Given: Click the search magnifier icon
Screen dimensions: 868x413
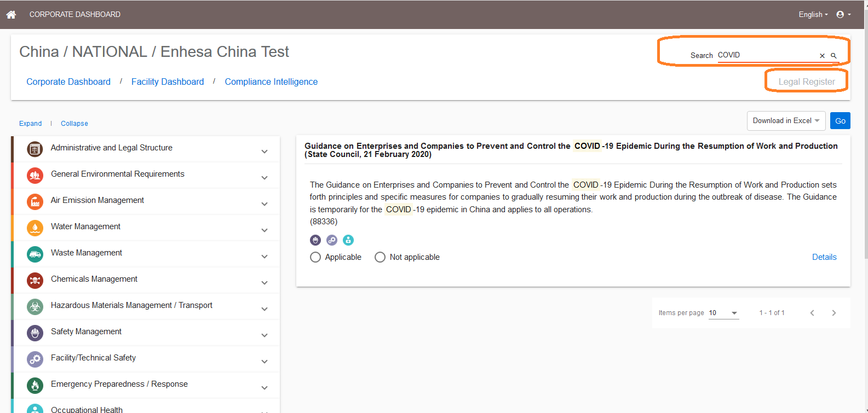Looking at the screenshot, I should pyautogui.click(x=833, y=56).
